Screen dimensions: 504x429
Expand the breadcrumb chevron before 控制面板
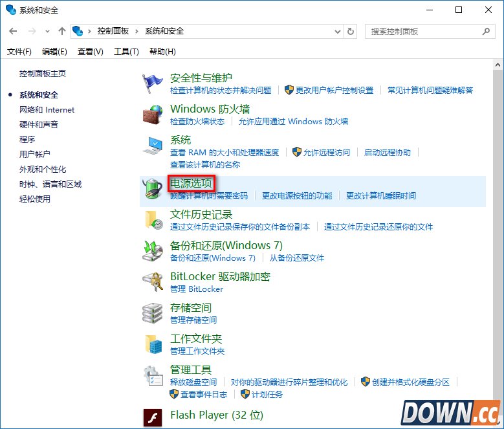[89, 31]
